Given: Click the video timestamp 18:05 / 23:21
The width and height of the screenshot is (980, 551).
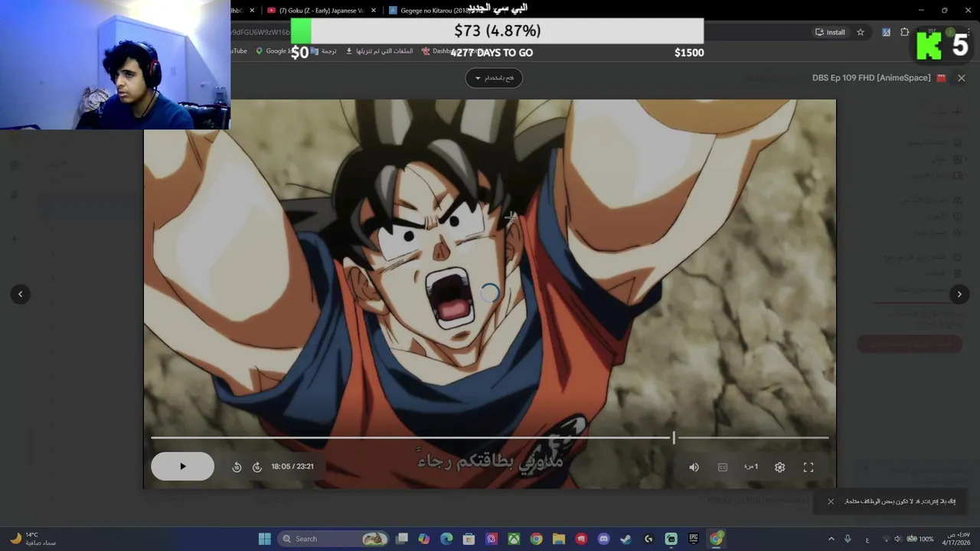Looking at the screenshot, I should point(292,467).
